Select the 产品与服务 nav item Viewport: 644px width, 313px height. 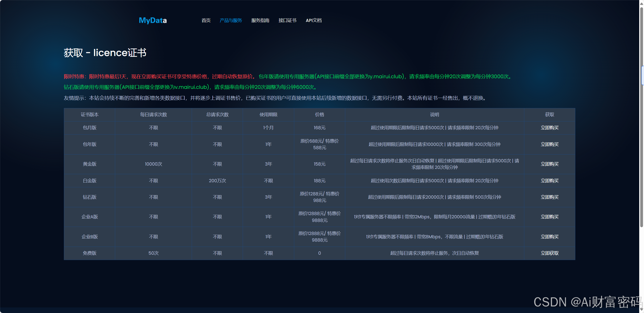coord(231,20)
